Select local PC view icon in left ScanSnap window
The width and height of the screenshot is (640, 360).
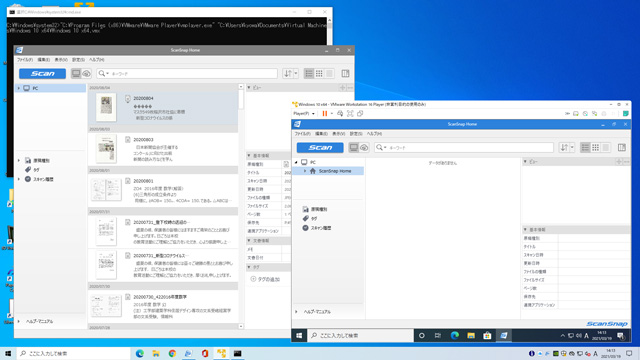coord(76,73)
